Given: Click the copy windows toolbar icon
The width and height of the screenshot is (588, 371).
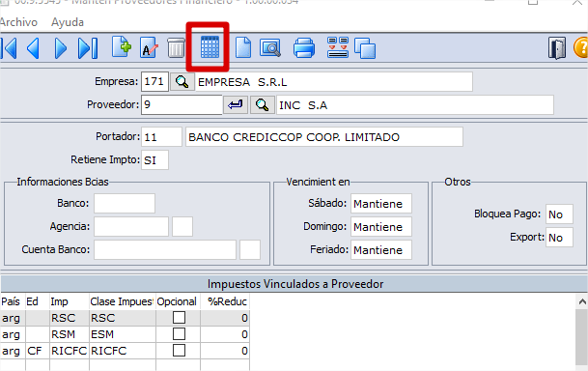Looking at the screenshot, I should point(365,48).
